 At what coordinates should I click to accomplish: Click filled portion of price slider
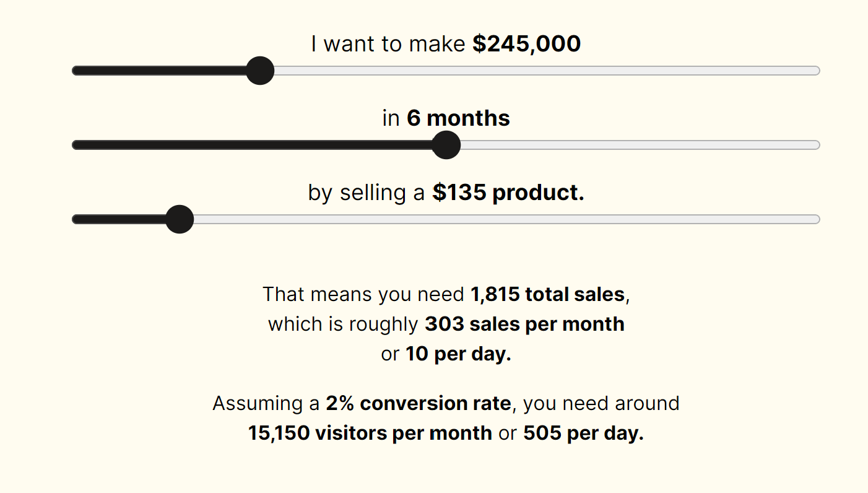[x=119, y=219]
